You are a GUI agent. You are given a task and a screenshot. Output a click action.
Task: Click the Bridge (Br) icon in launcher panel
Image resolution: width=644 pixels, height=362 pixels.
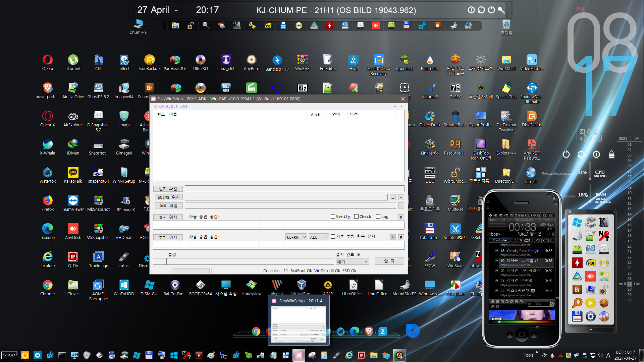click(577, 290)
